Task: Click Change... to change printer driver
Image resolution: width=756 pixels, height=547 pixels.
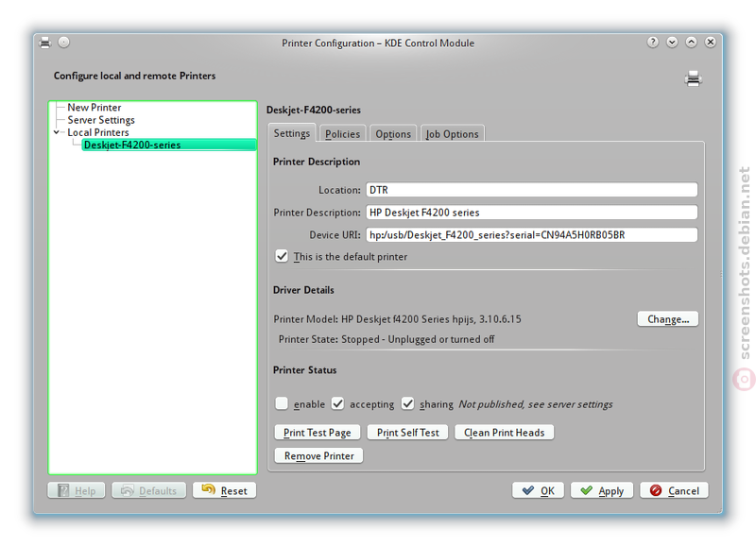Action: [x=668, y=319]
